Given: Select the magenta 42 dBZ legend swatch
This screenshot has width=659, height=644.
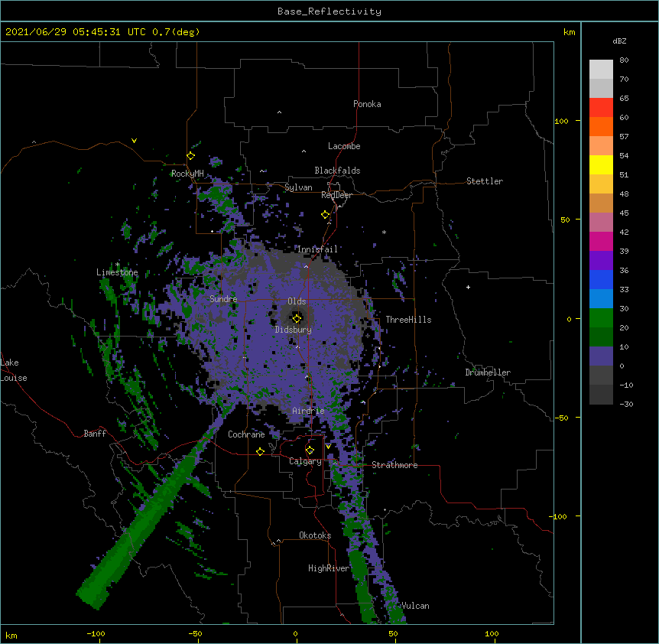Looking at the screenshot, I should coord(601,241).
